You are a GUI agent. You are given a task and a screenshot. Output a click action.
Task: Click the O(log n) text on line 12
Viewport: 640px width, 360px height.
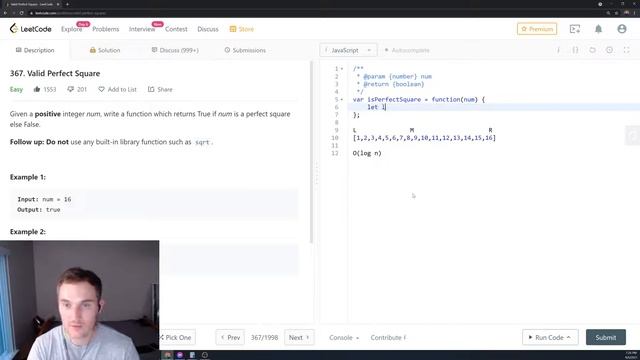(367, 153)
